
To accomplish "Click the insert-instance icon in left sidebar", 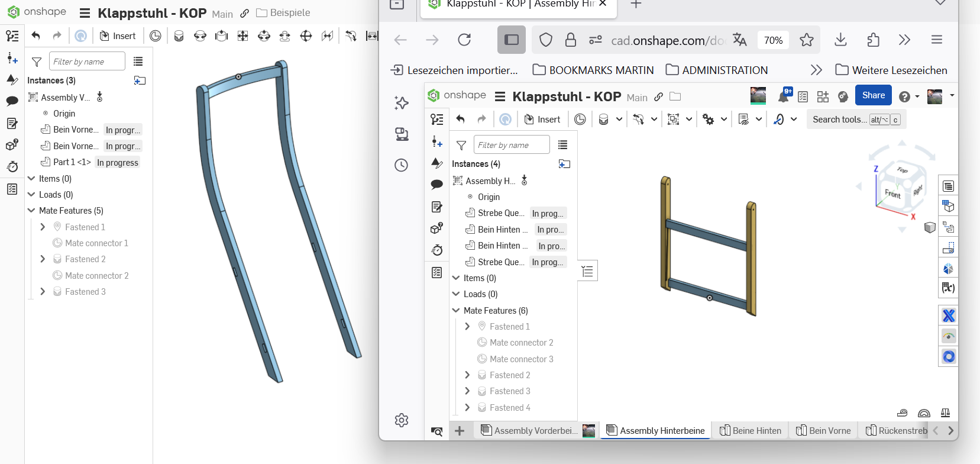I will [x=12, y=58].
